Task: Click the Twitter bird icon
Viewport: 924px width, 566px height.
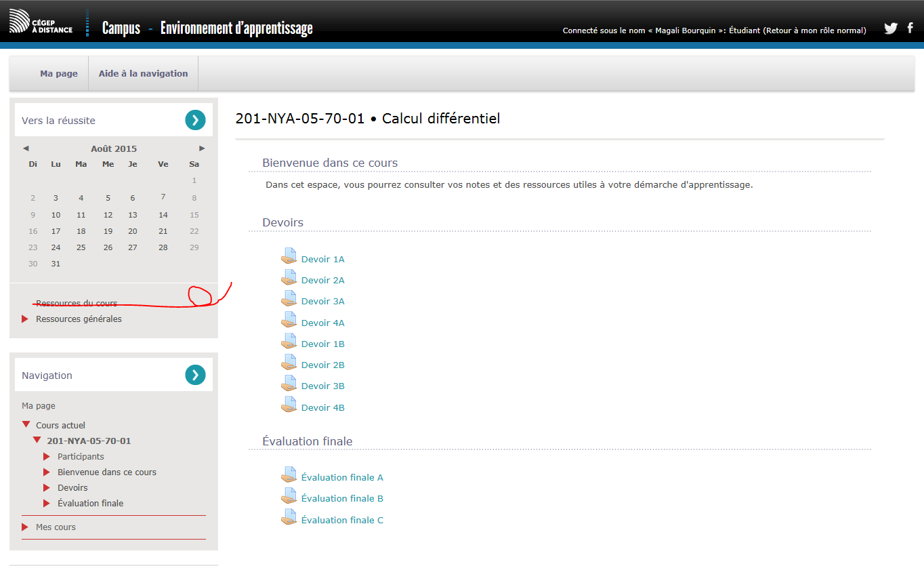Action: [891, 28]
